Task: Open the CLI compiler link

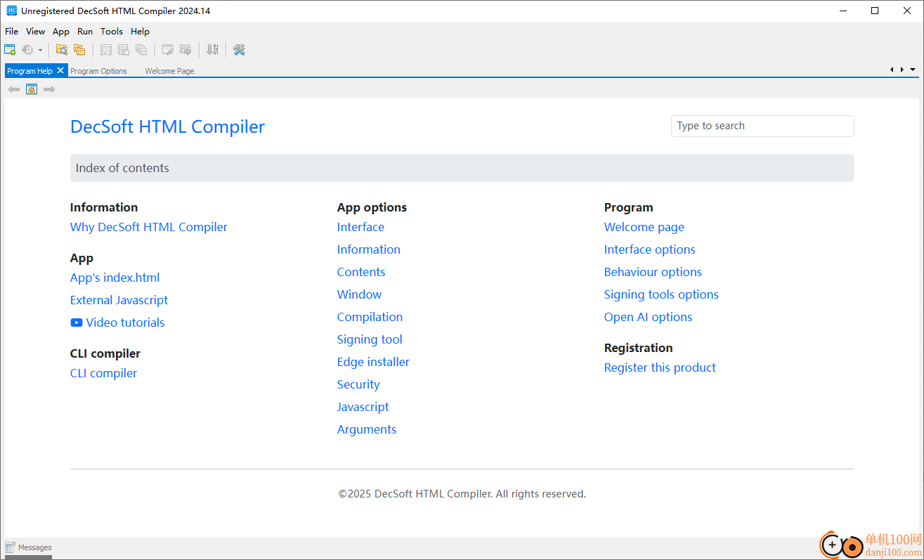Action: (103, 373)
